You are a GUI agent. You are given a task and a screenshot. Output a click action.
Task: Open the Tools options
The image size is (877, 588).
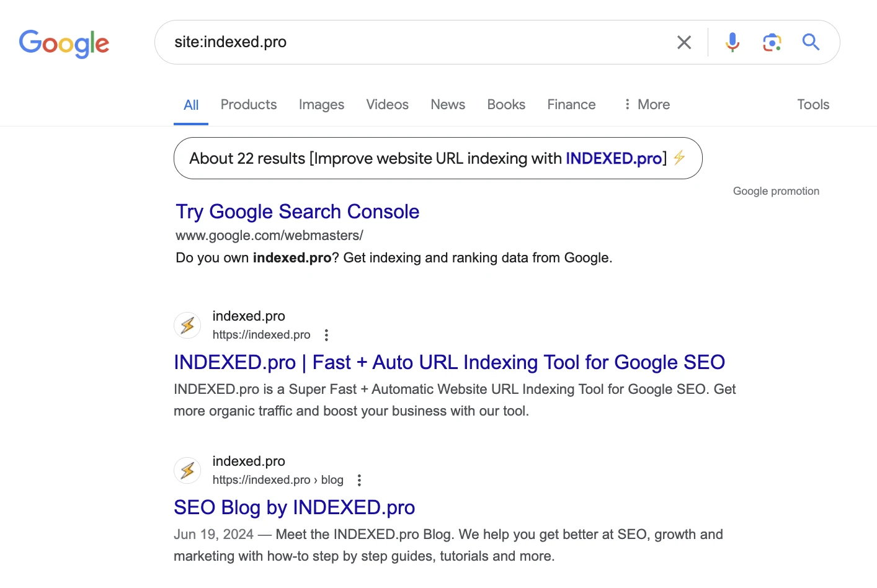[x=812, y=104]
